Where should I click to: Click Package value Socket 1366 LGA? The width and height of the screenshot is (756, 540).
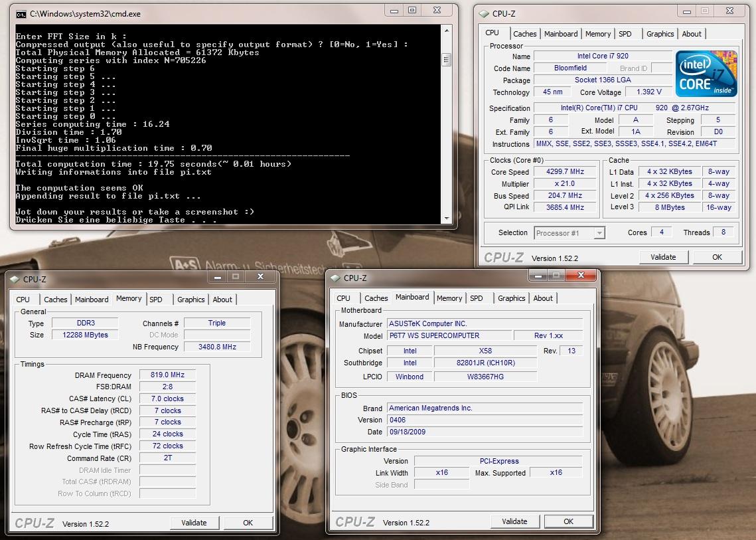point(603,80)
